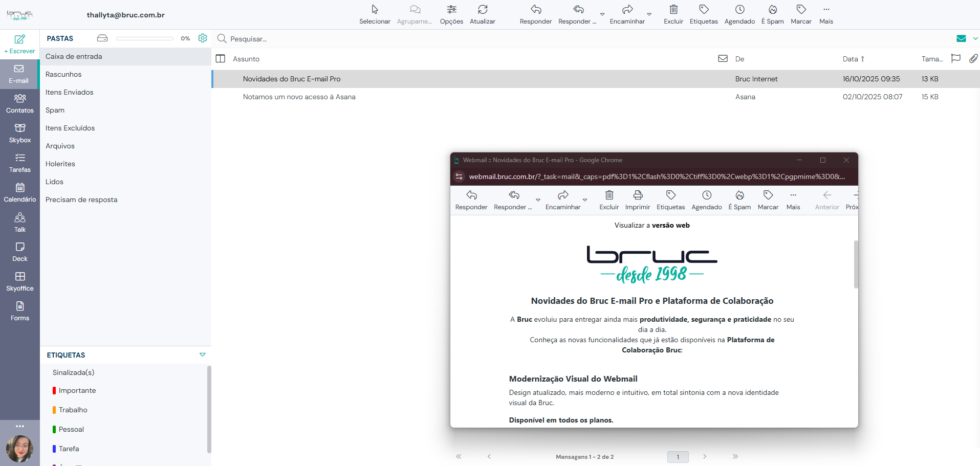Open the Calendário app
This screenshot has width=980, height=466.
pyautogui.click(x=20, y=192)
